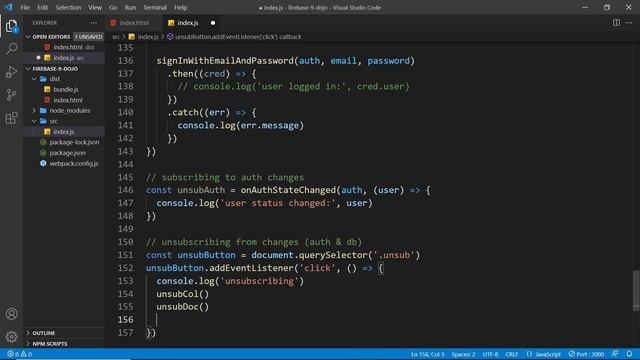Click the editor vertical scrollbar thumb
Image resolution: width=640 pixels, height=360 pixels.
pyautogui.click(x=636, y=290)
